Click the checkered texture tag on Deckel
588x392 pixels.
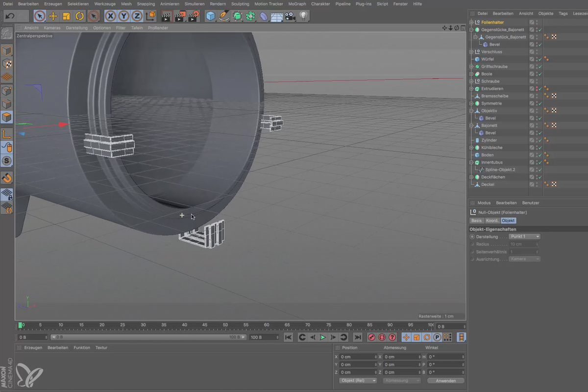click(554, 184)
